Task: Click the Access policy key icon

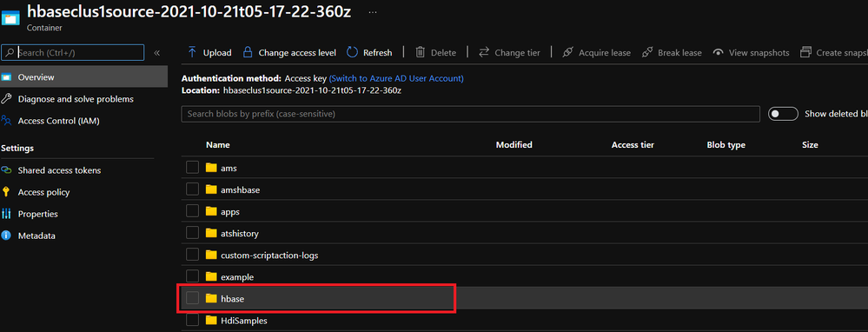Action: click(7, 192)
